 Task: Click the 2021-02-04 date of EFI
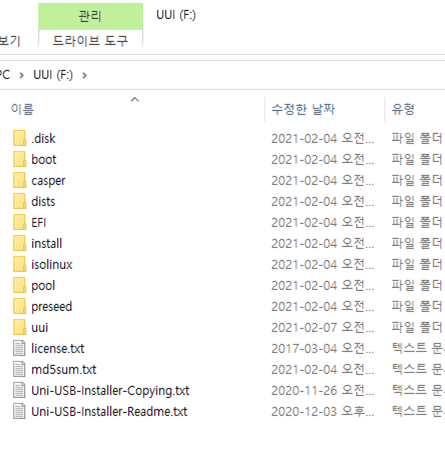click(323, 222)
